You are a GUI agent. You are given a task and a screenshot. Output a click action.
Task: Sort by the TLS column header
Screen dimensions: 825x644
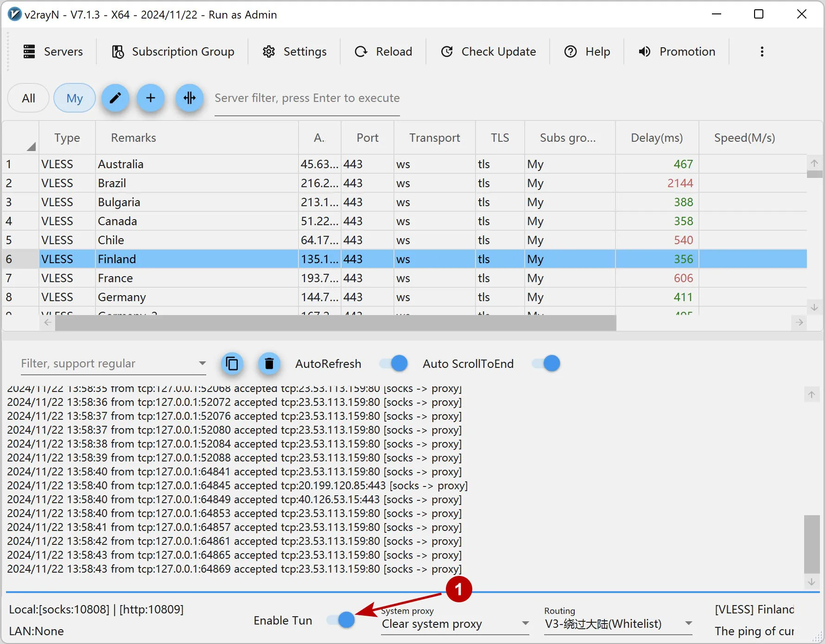(500, 138)
